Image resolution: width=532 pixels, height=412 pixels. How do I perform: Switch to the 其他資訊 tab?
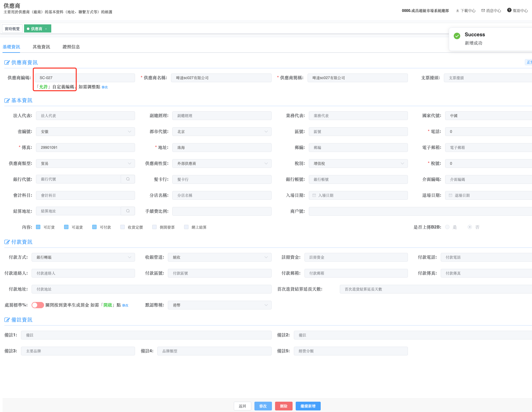tap(41, 47)
